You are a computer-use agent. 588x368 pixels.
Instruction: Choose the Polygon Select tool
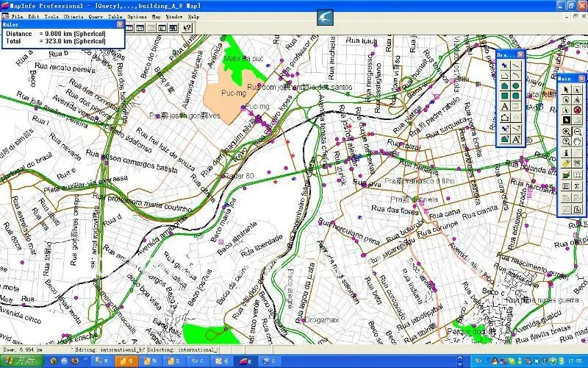(577, 100)
